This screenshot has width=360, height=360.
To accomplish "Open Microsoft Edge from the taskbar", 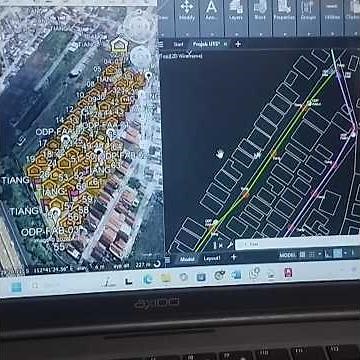I will pyautogui.click(x=147, y=279).
